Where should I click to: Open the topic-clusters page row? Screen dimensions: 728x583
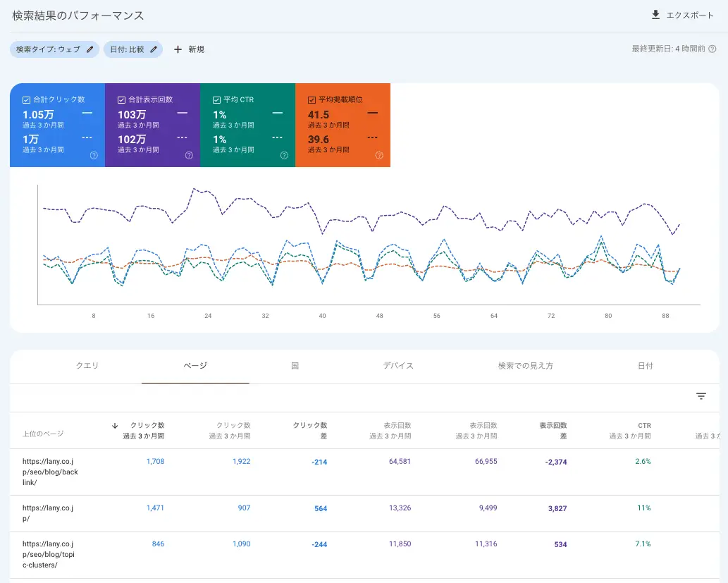click(50, 554)
